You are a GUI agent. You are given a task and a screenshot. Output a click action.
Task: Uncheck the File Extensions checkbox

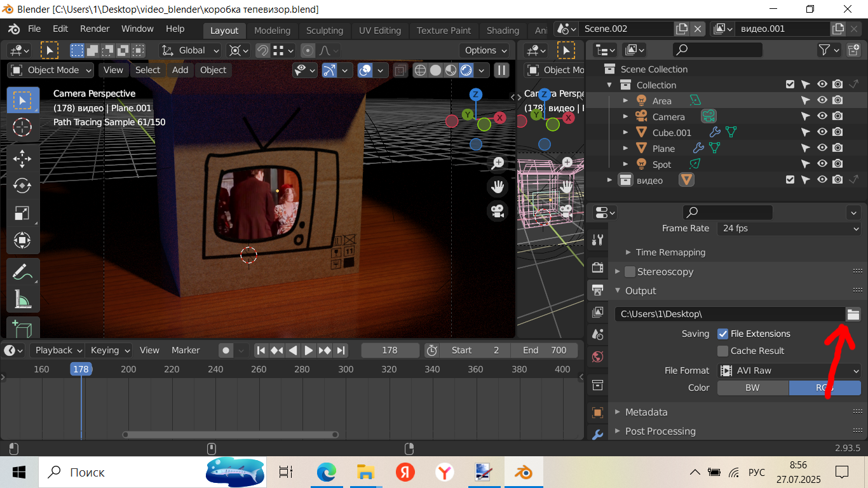[x=722, y=334]
